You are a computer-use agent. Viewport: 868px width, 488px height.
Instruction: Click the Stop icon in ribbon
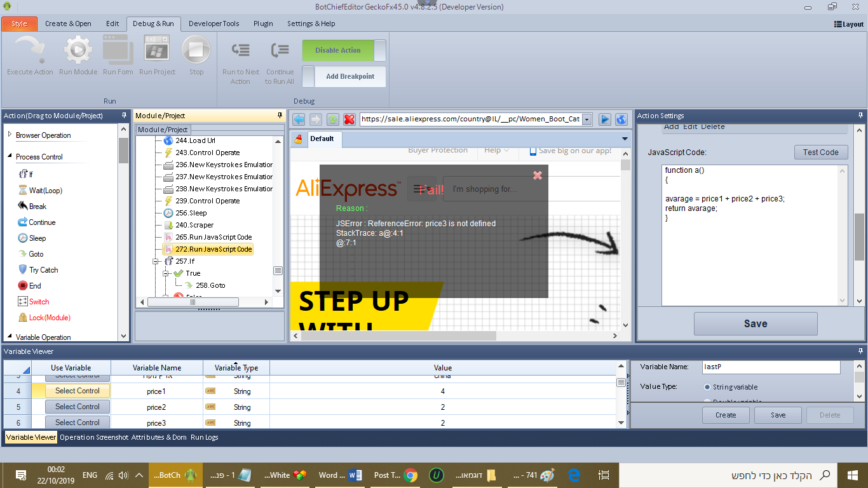[196, 50]
